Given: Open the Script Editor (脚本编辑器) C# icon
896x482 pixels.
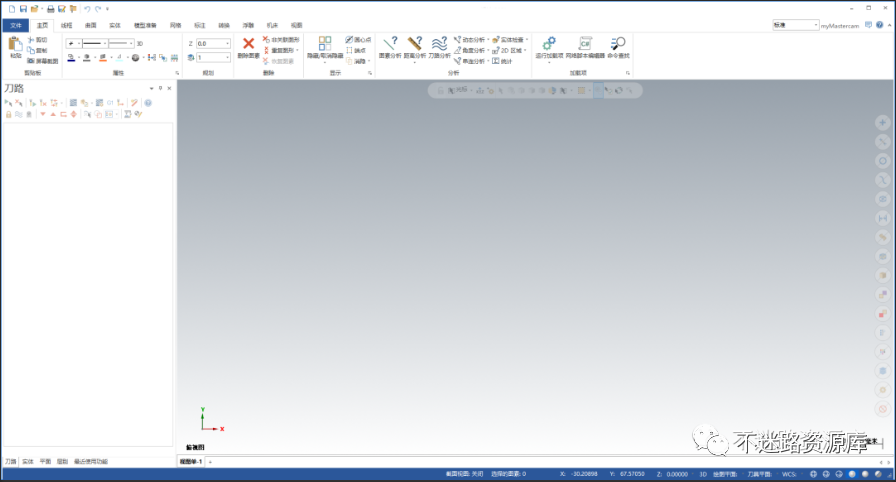Looking at the screenshot, I should (x=585, y=43).
